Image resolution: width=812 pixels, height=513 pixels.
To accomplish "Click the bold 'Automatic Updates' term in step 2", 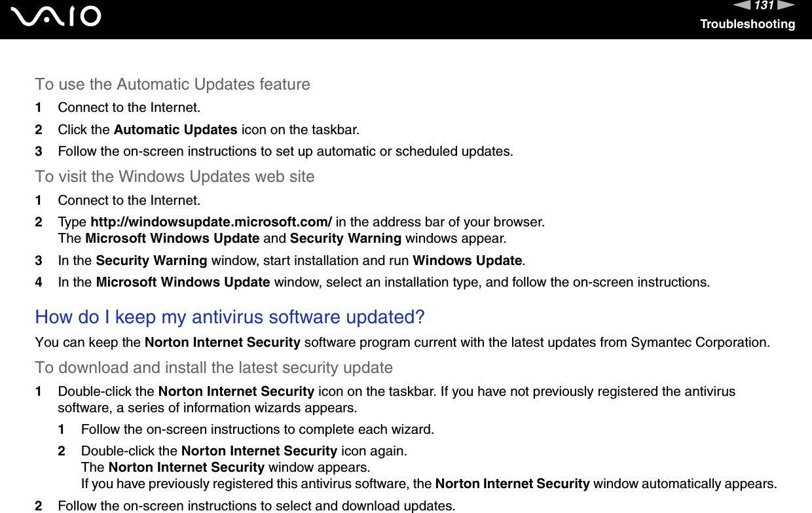I will [180, 130].
